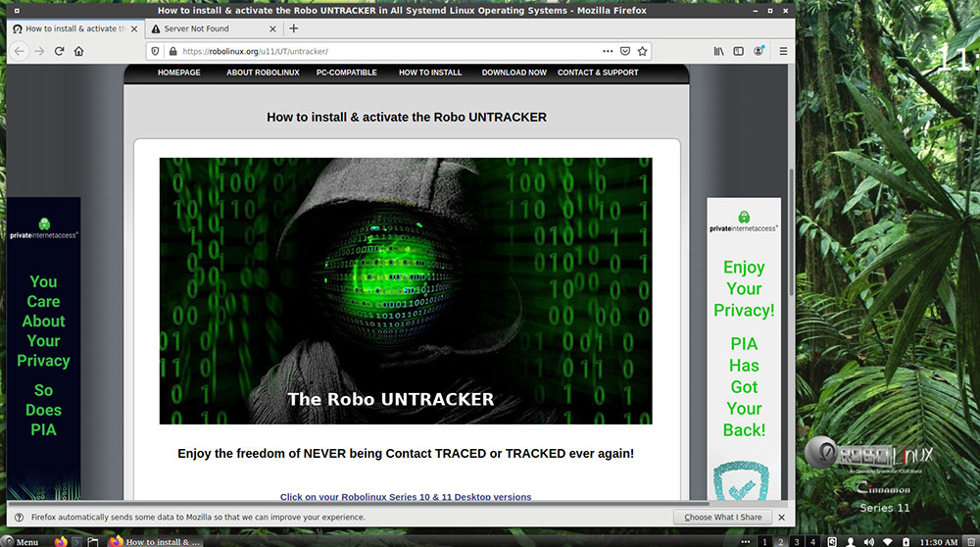Open page actions three-dot menu
Screen dimensions: 980x547
(x=608, y=51)
